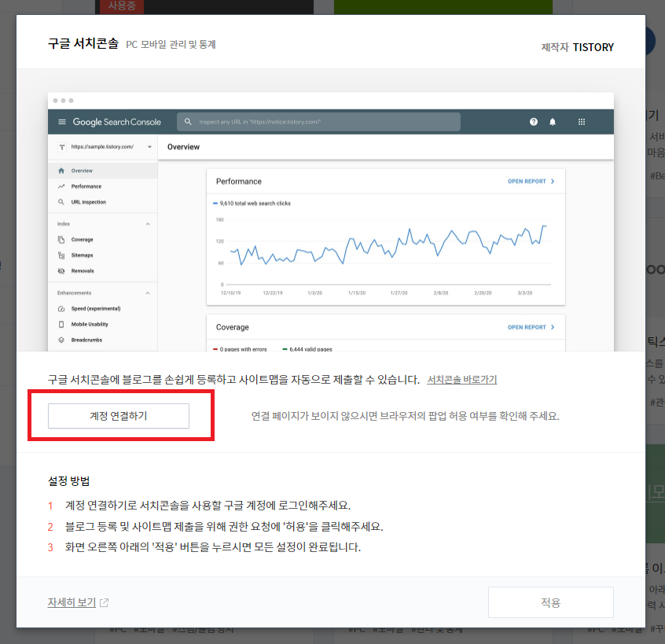Click the 0 pages with errors legend
Screen dimensions: 665x644
coord(240,349)
